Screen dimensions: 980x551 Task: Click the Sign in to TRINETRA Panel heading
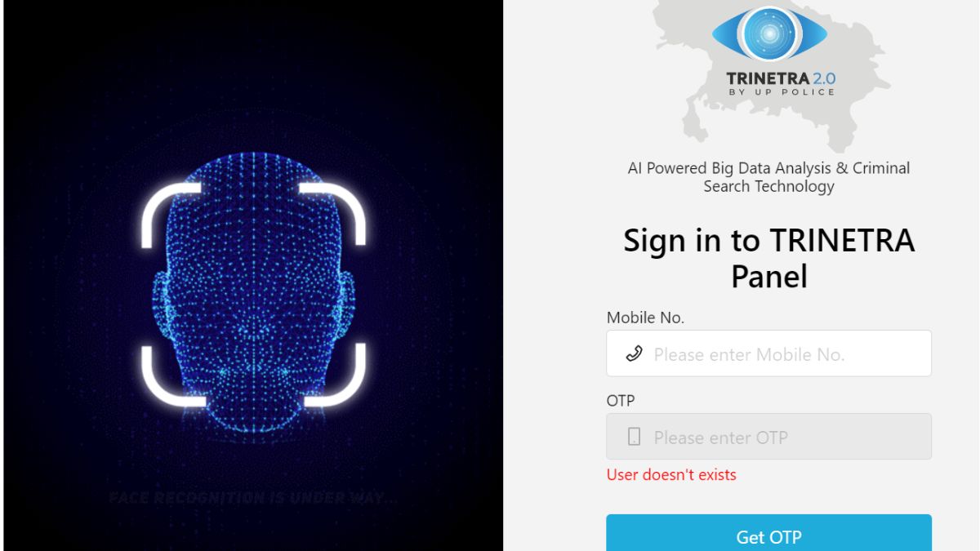click(768, 258)
